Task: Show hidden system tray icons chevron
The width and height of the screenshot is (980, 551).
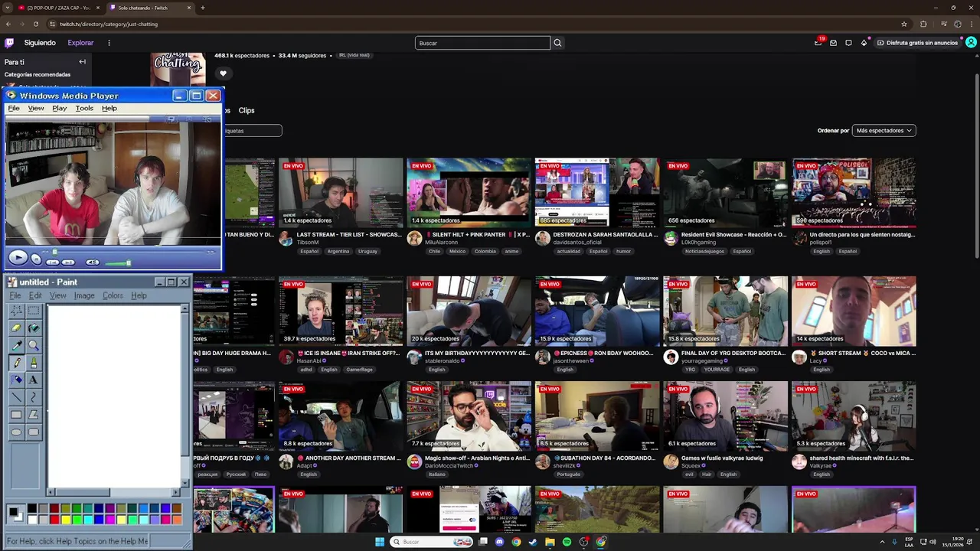Action: click(x=882, y=542)
